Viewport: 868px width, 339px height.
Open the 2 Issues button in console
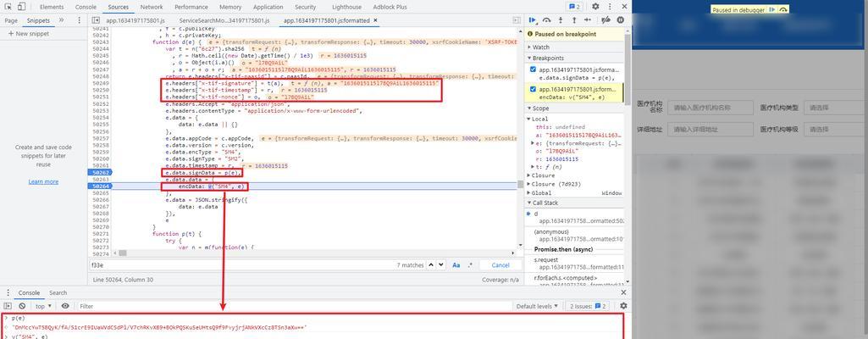point(589,306)
